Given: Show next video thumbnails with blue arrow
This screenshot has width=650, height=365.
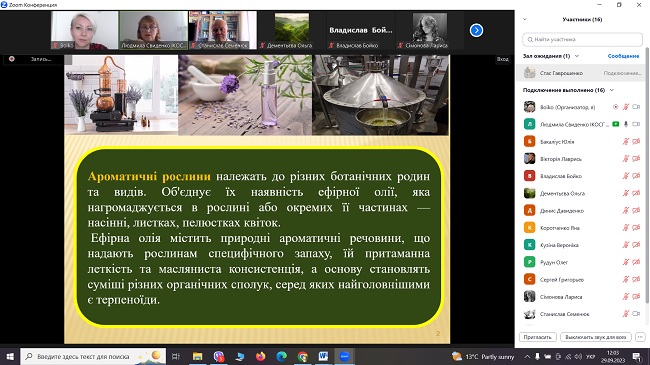Looking at the screenshot, I should click(x=476, y=30).
